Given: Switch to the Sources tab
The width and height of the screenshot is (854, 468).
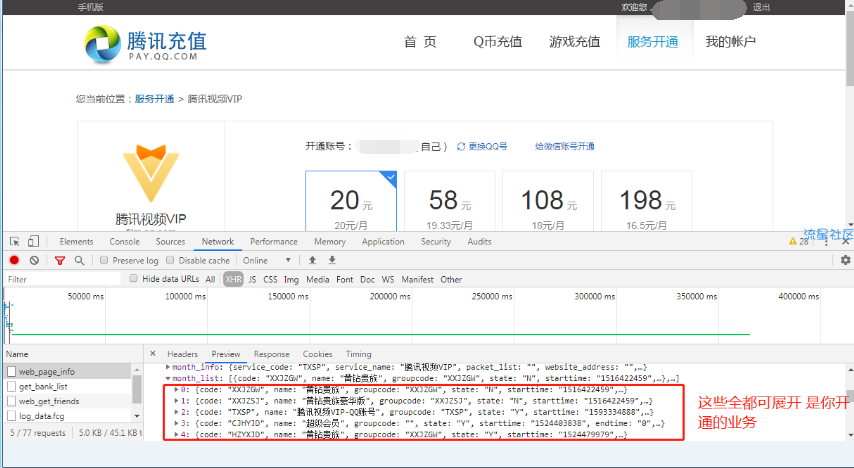Looking at the screenshot, I should pyautogui.click(x=170, y=241).
